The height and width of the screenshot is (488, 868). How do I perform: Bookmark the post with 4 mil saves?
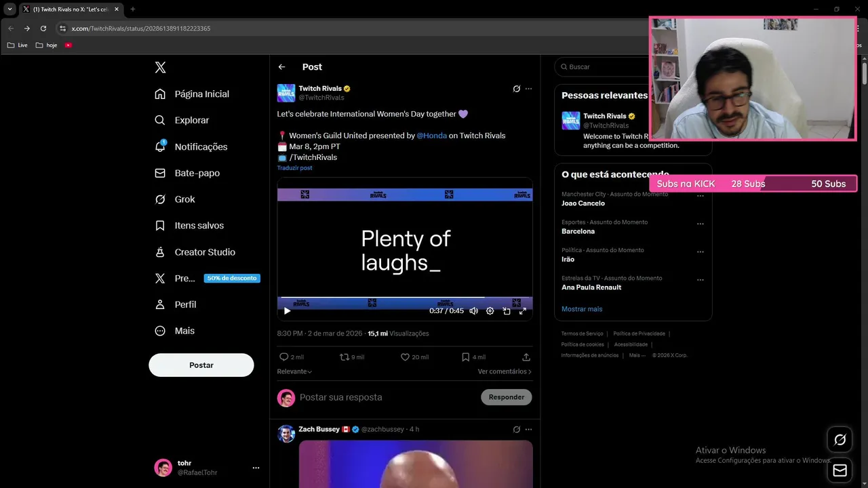(x=465, y=357)
